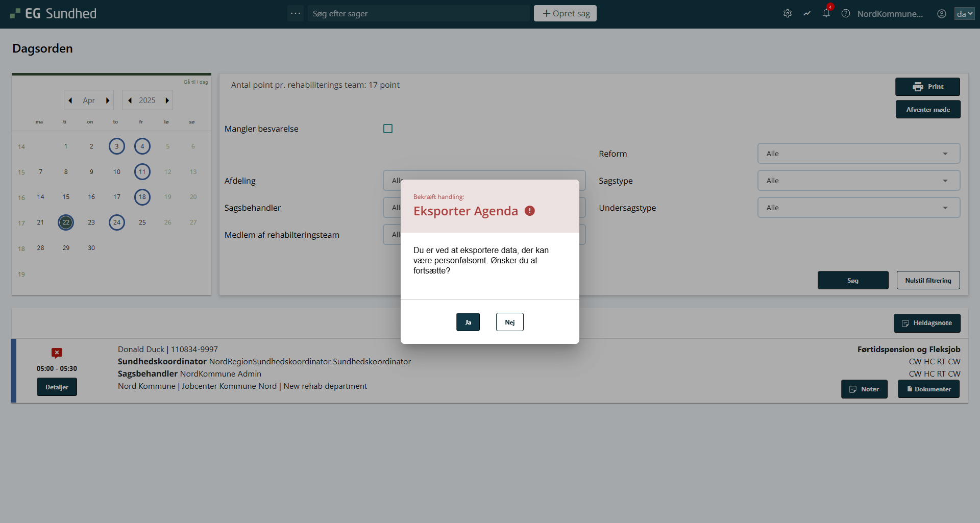Viewport: 980px width, 523px height.
Task: Go to next month in calendar
Action: (108, 101)
